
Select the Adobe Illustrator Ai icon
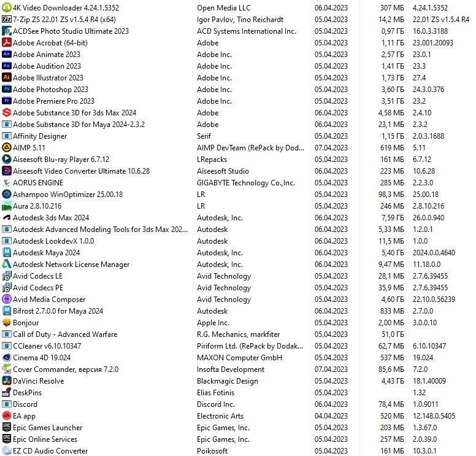point(6,77)
